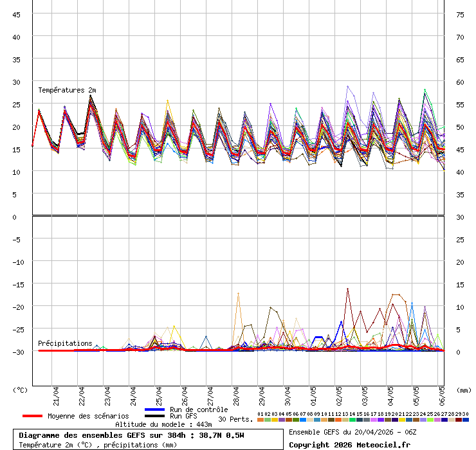Image resolution: width=476 pixels, height=450 pixels.
Task: Click the 25/04 date axis label
Action: coord(159,393)
